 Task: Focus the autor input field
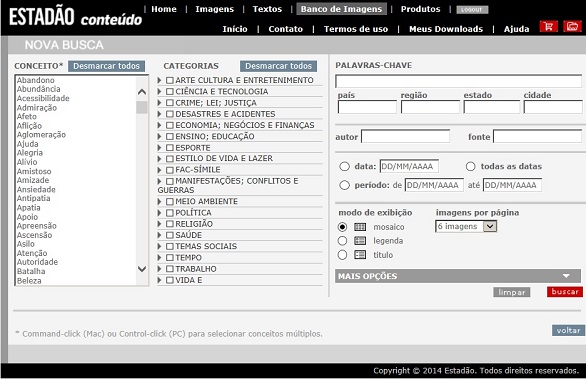coord(405,136)
